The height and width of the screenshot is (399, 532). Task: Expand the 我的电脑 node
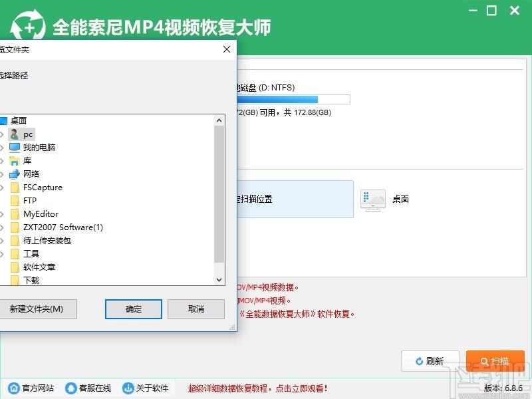[2, 148]
